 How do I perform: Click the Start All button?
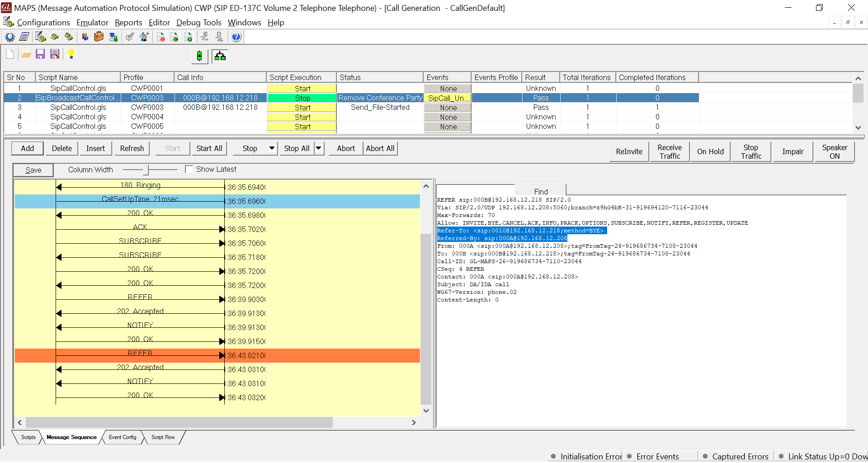(x=209, y=148)
